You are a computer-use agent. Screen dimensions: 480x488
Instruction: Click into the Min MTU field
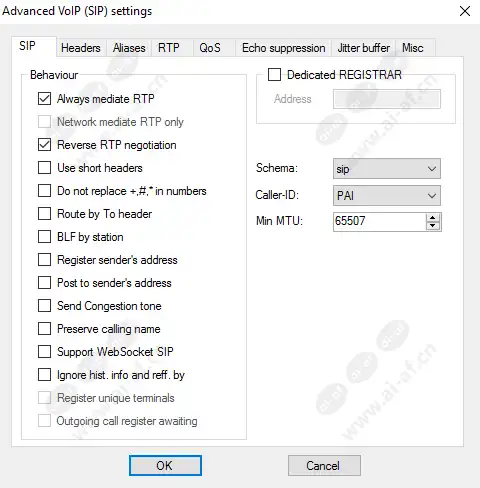[379, 221]
